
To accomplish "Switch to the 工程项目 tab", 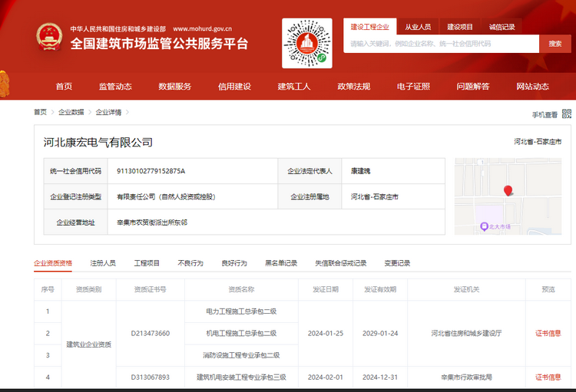I will (x=147, y=263).
